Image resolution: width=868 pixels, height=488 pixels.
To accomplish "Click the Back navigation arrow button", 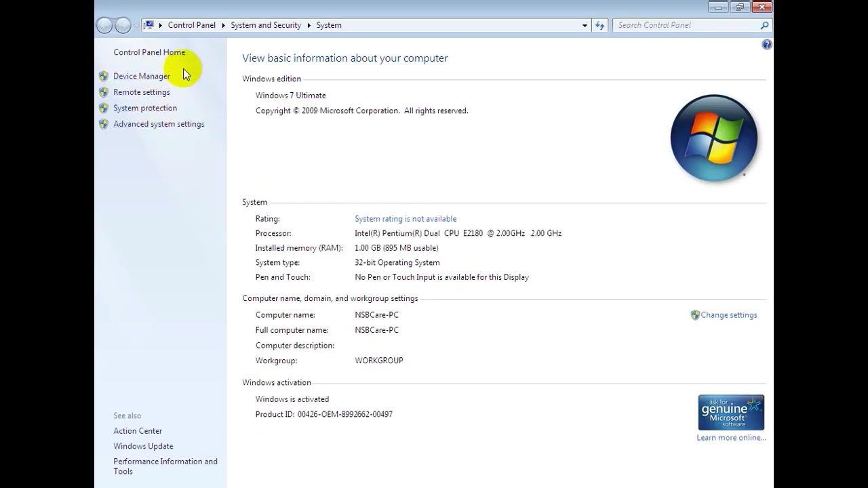I will pyautogui.click(x=104, y=26).
